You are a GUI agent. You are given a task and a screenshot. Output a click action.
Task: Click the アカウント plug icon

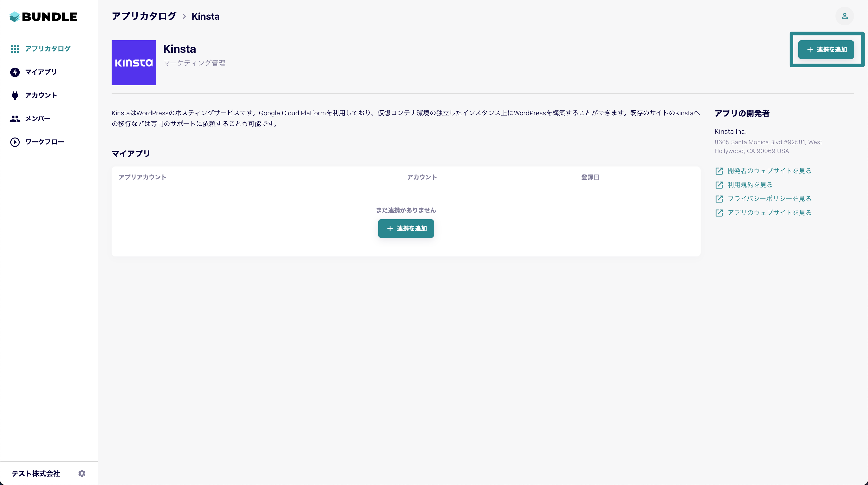(x=15, y=95)
